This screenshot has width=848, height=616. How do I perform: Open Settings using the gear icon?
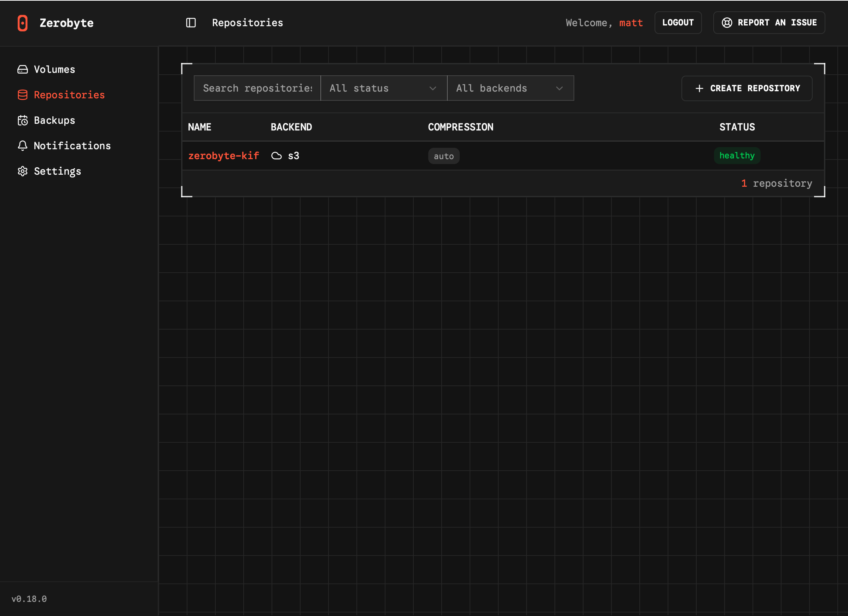(x=22, y=171)
